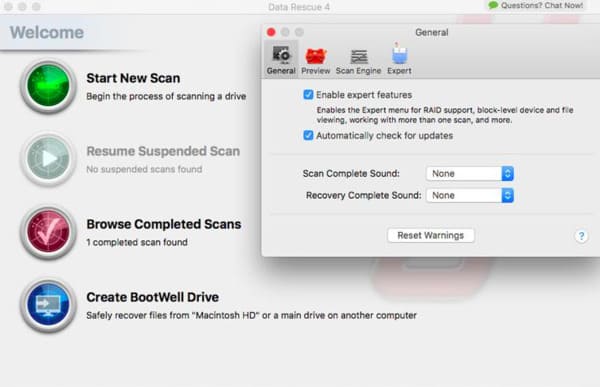Click the Resume Suspended Scan title

163,151
